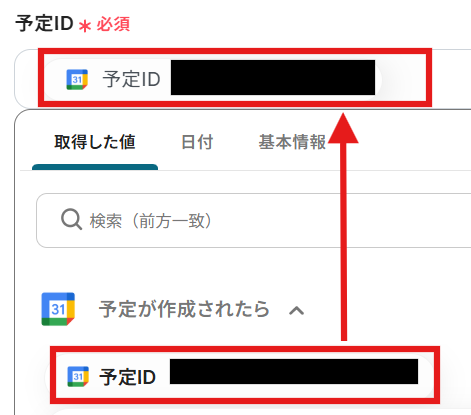Click the magnifying glass search icon

click(x=71, y=219)
